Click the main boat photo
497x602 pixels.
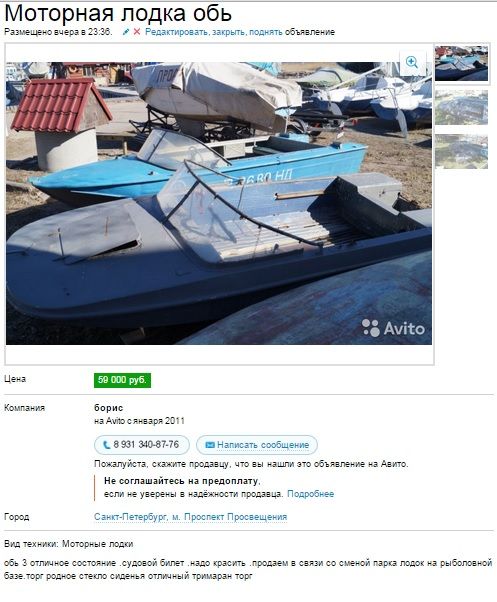point(219,203)
